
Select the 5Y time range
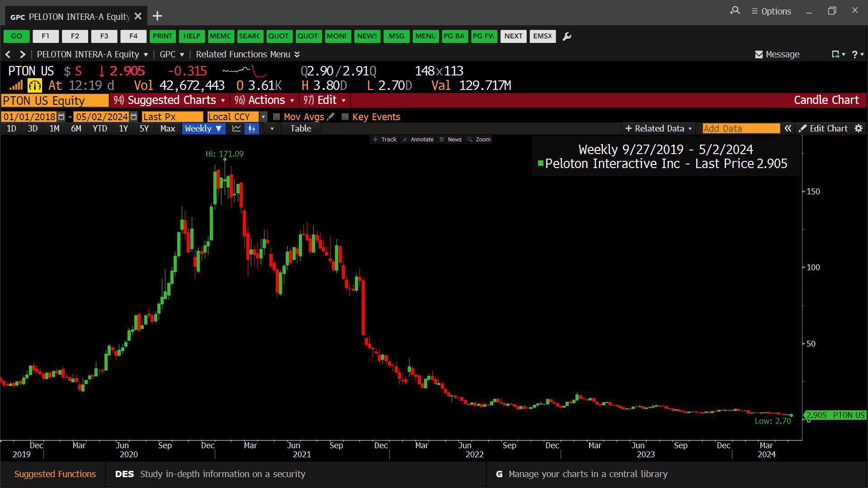click(x=144, y=129)
